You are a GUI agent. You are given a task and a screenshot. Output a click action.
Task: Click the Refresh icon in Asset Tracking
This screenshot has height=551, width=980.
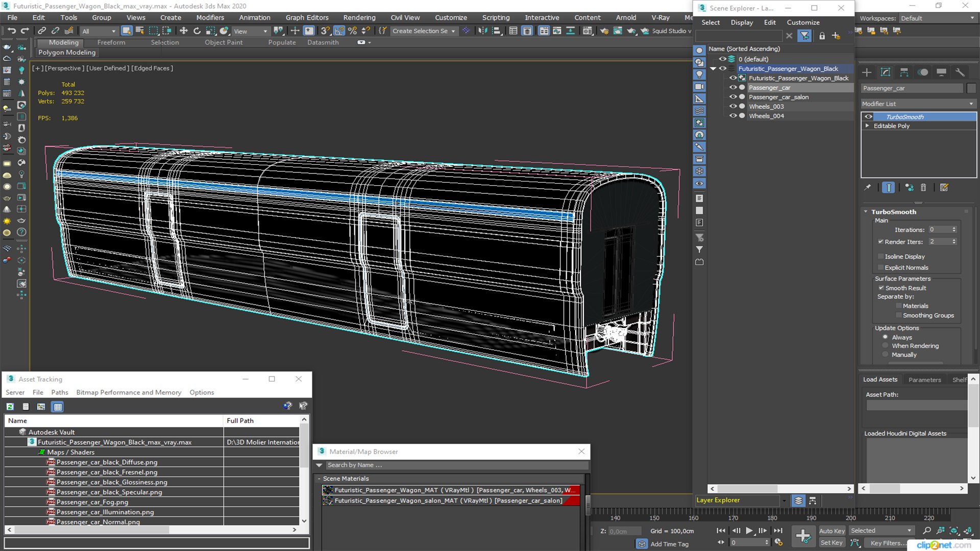(10, 407)
